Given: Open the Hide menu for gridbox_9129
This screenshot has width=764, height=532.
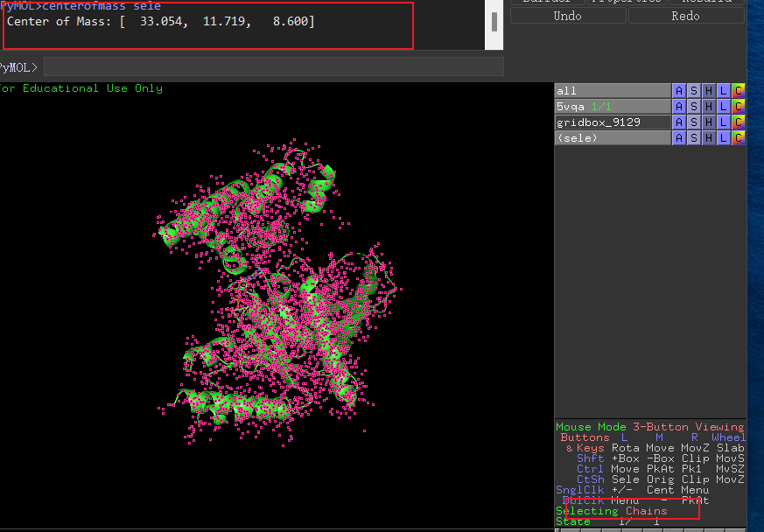Looking at the screenshot, I should [x=709, y=122].
